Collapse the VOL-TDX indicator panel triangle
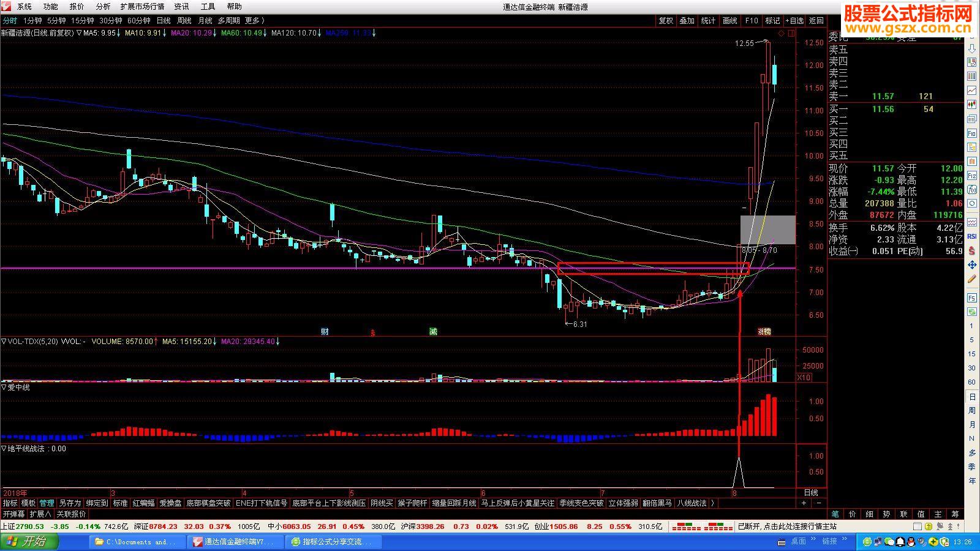This screenshot has width=980, height=551. (4, 342)
